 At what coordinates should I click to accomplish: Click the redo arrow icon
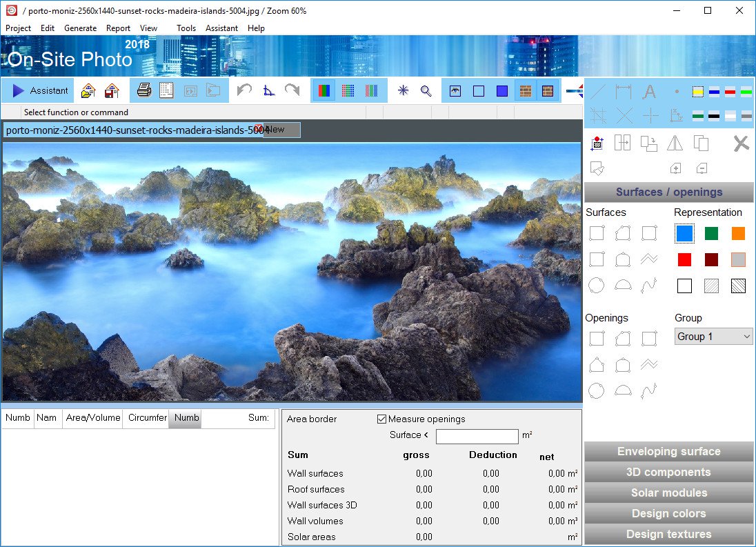point(292,90)
